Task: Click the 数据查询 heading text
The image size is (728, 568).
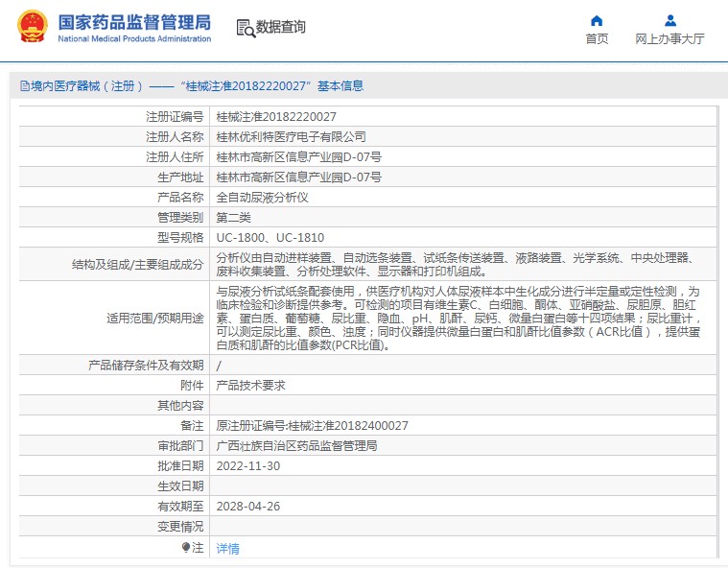Action: click(x=281, y=27)
